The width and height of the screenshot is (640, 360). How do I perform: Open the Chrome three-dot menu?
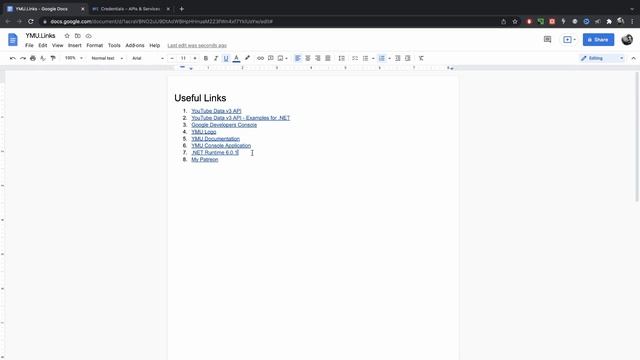(632, 21)
